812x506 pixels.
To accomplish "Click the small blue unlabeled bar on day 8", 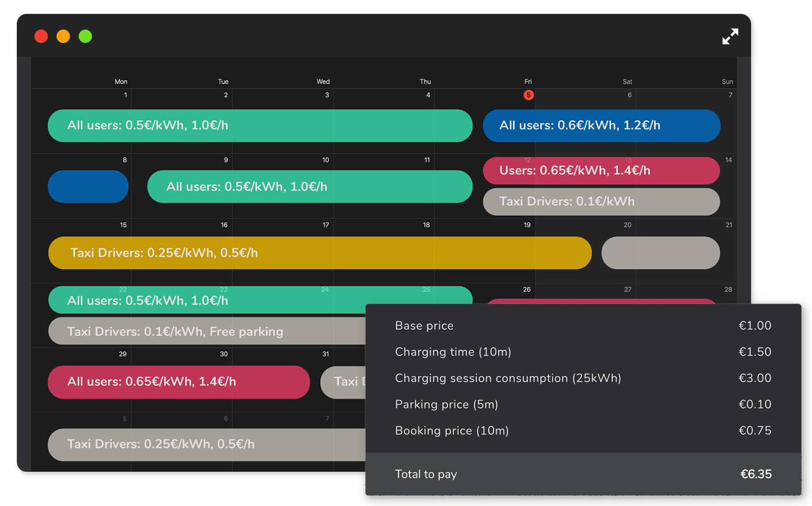I will pos(88,187).
